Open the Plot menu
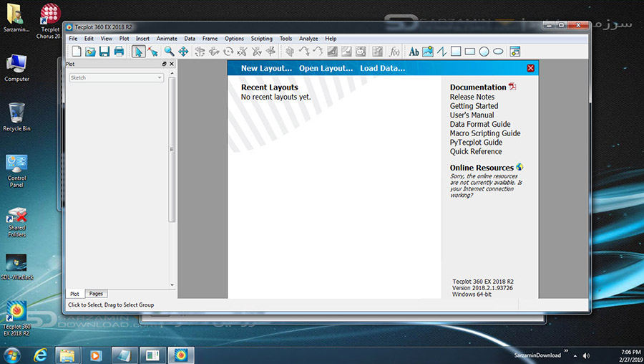The width and height of the screenshot is (644, 364). [x=124, y=39]
